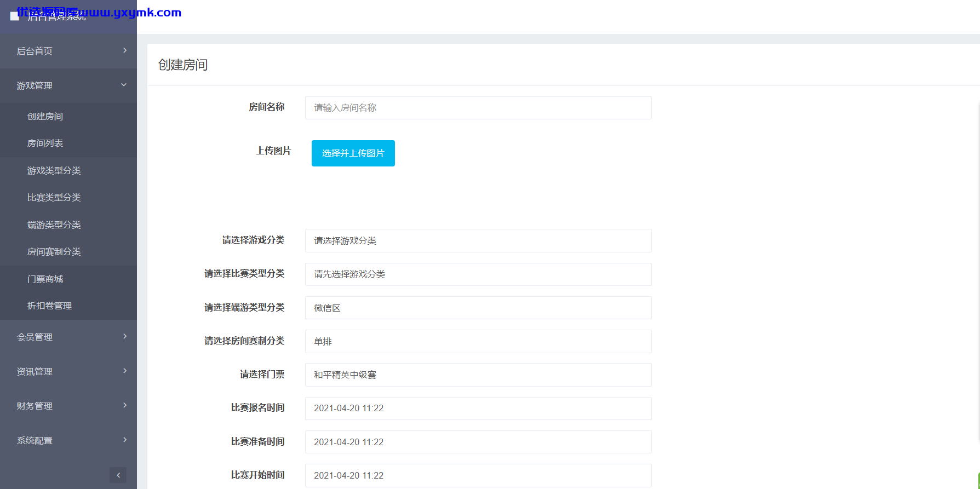Click the 系统配置 chevron arrow
Viewport: 980px width, 489px height.
tap(125, 440)
